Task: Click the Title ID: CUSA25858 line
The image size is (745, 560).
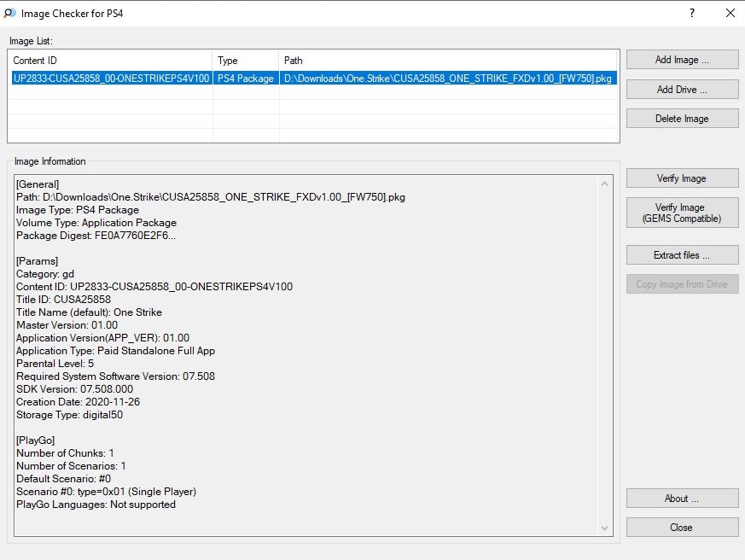Action: point(64,300)
